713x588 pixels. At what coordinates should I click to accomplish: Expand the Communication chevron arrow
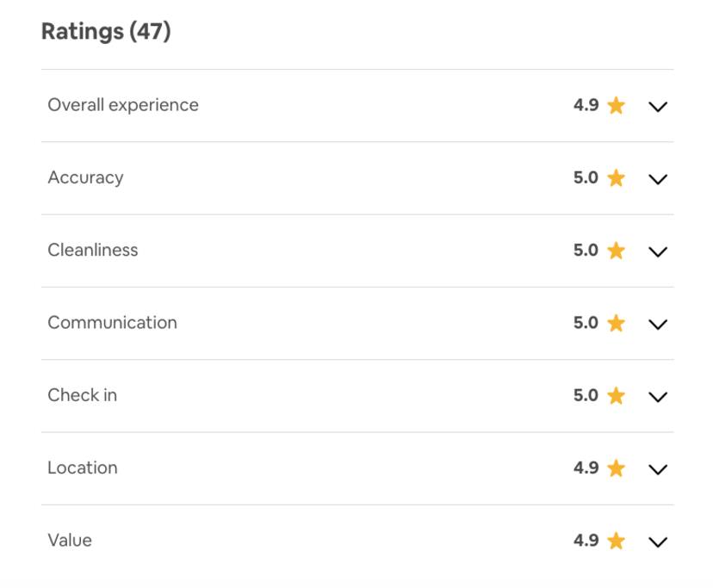pyautogui.click(x=658, y=325)
